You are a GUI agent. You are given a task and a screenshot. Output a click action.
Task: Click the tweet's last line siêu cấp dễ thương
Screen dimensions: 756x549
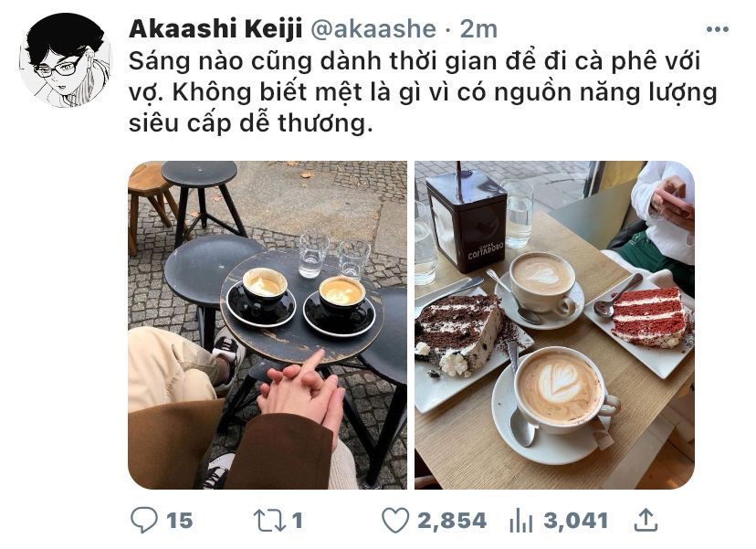pos(251,123)
